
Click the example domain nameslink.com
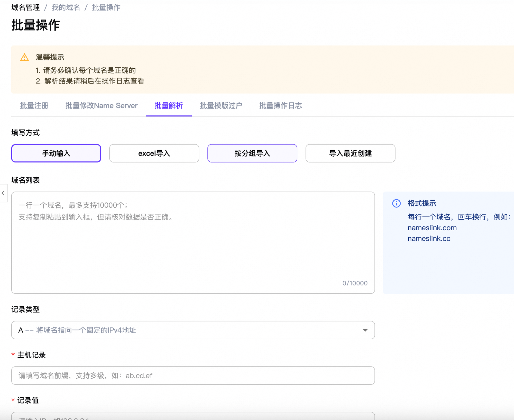click(x=432, y=228)
